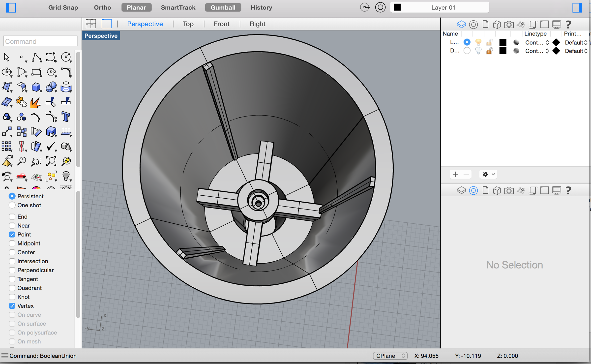Turn off Gumball
The height and width of the screenshot is (364, 591).
223,7
